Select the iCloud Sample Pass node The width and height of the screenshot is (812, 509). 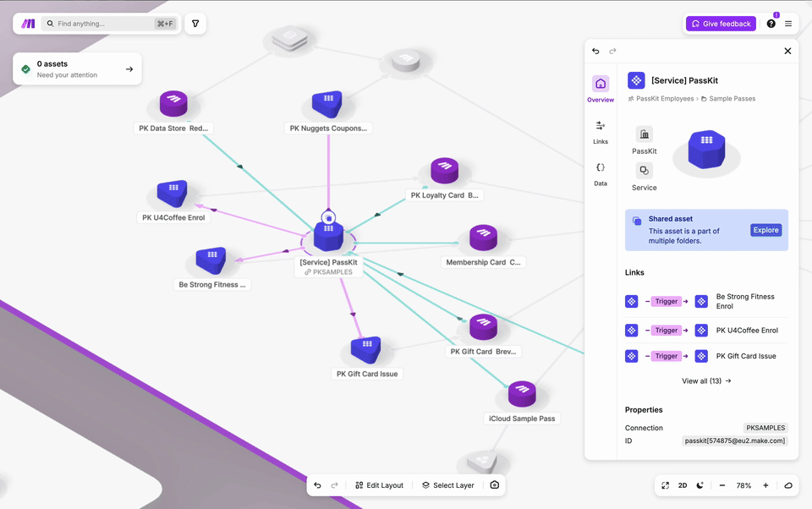522,394
